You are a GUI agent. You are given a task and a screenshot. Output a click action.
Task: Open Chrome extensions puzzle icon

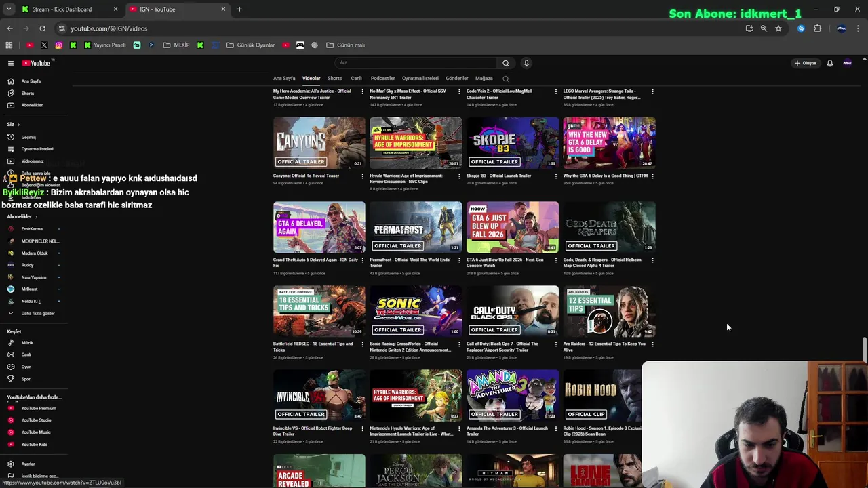[817, 28]
